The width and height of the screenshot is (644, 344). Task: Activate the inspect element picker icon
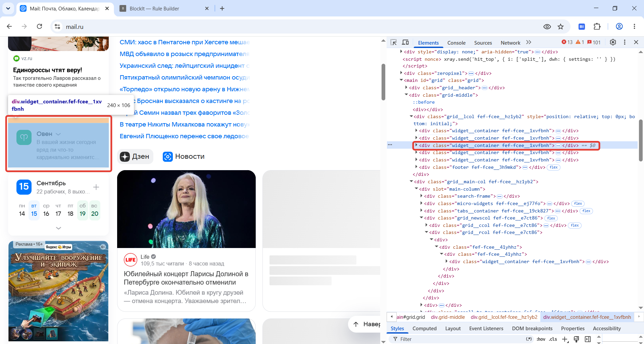pyautogui.click(x=394, y=42)
